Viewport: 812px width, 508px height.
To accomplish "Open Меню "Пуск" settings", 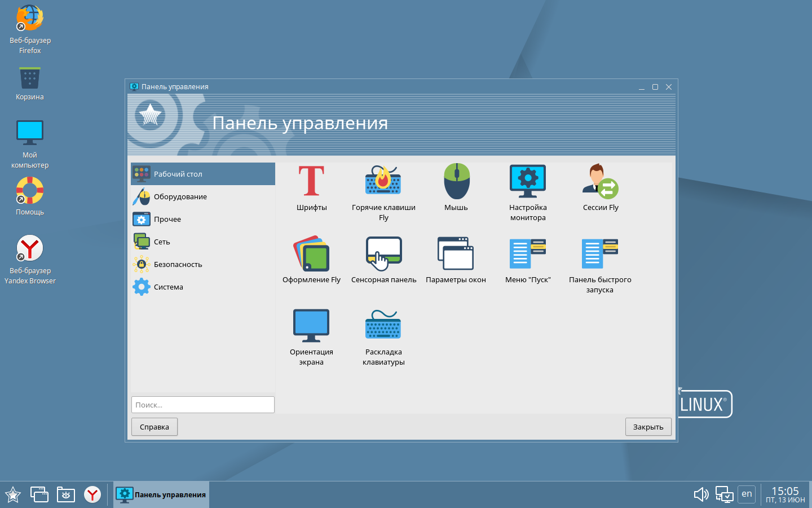I will click(528, 260).
